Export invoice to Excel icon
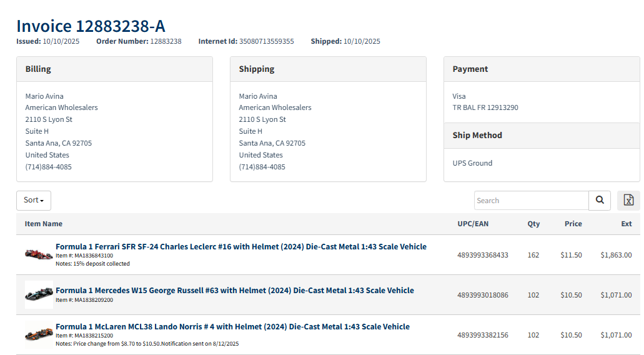Viewport: 644px width, 355px height. (628, 201)
